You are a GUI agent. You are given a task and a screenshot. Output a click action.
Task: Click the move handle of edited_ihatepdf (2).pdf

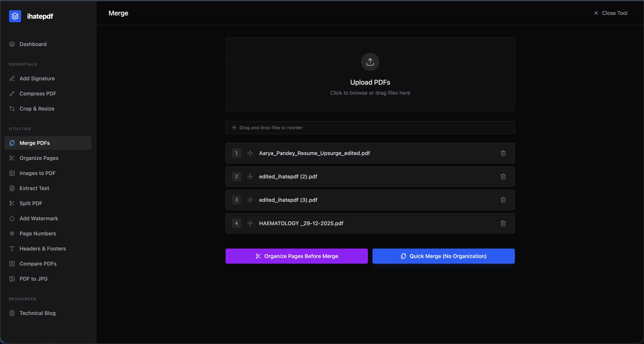(250, 177)
